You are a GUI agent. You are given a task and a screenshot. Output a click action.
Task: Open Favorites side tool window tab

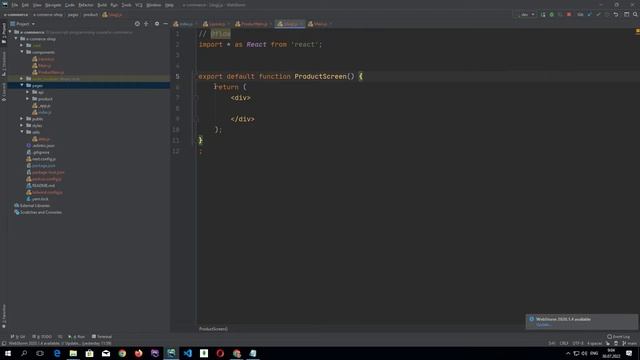click(4, 315)
